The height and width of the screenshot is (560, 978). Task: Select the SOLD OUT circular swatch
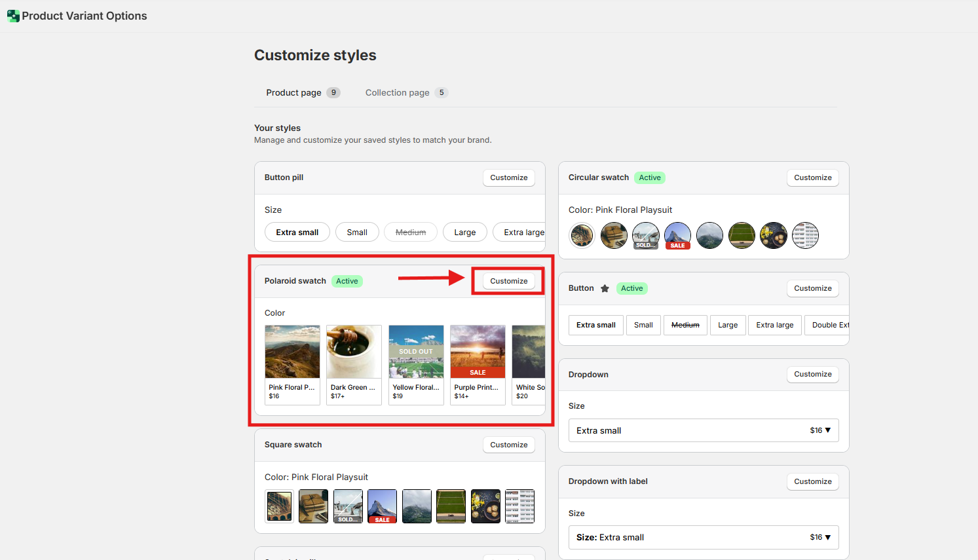pos(645,235)
